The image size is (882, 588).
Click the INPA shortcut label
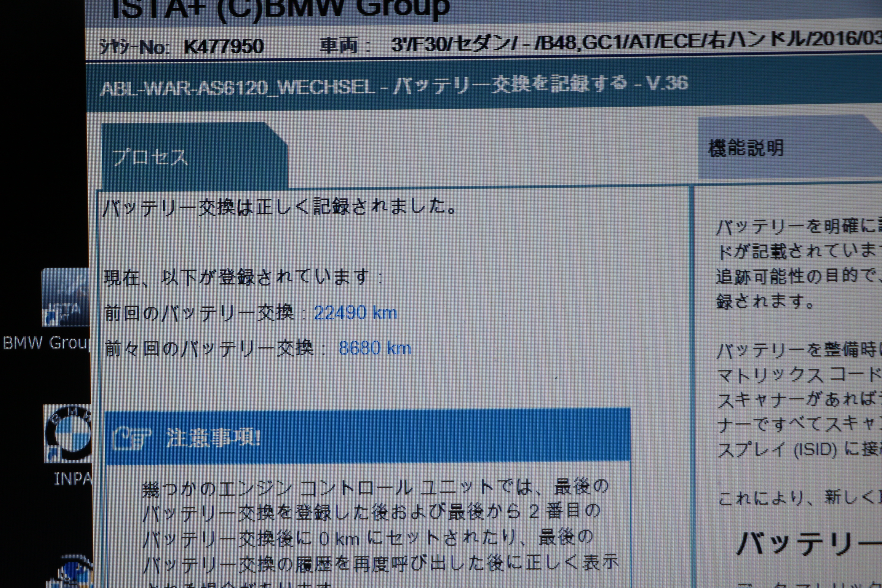point(73,479)
